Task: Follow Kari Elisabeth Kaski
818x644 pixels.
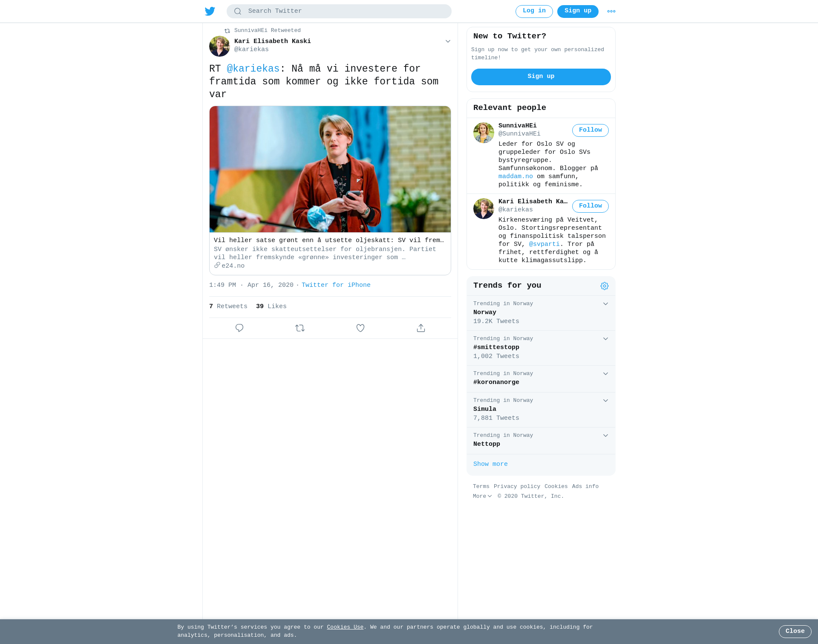Action: click(x=590, y=206)
